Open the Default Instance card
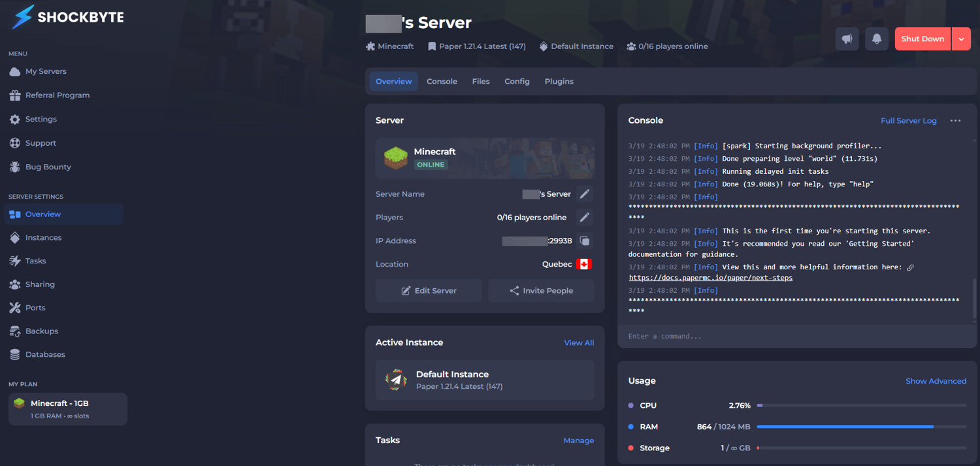 (485, 380)
